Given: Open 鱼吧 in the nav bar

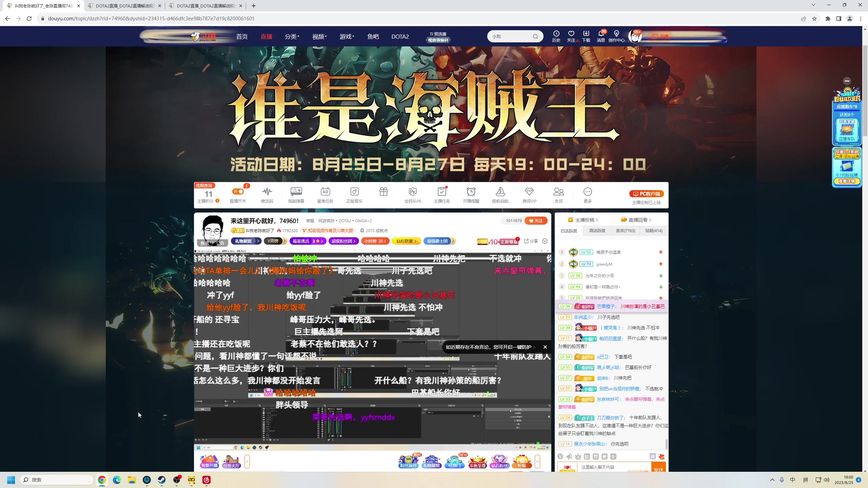Looking at the screenshot, I should 373,36.
